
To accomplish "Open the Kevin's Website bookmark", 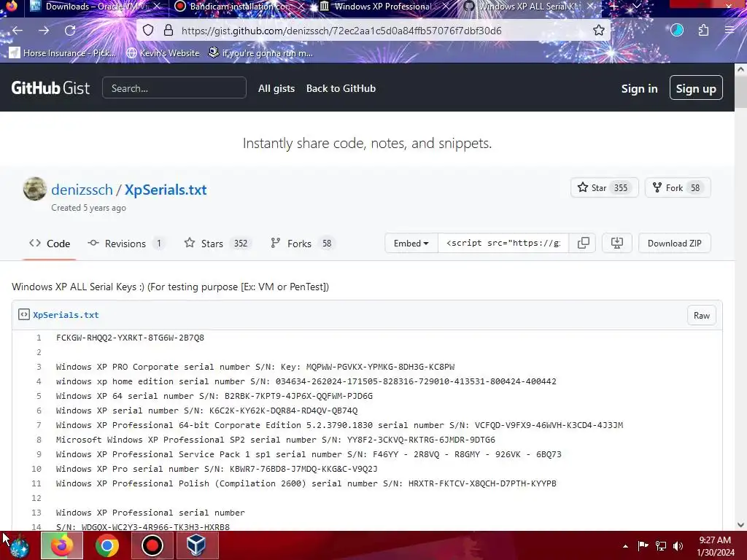I will coord(163,52).
